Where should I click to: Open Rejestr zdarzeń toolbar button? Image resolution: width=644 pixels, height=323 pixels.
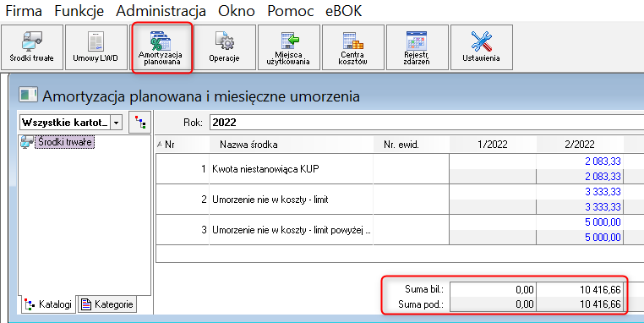pyautogui.click(x=417, y=47)
